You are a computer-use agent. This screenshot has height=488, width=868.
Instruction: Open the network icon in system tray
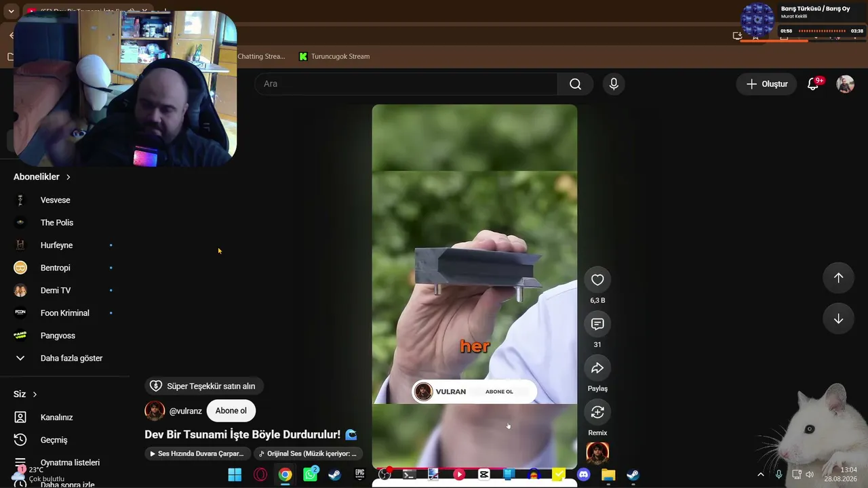pyautogui.click(x=796, y=474)
